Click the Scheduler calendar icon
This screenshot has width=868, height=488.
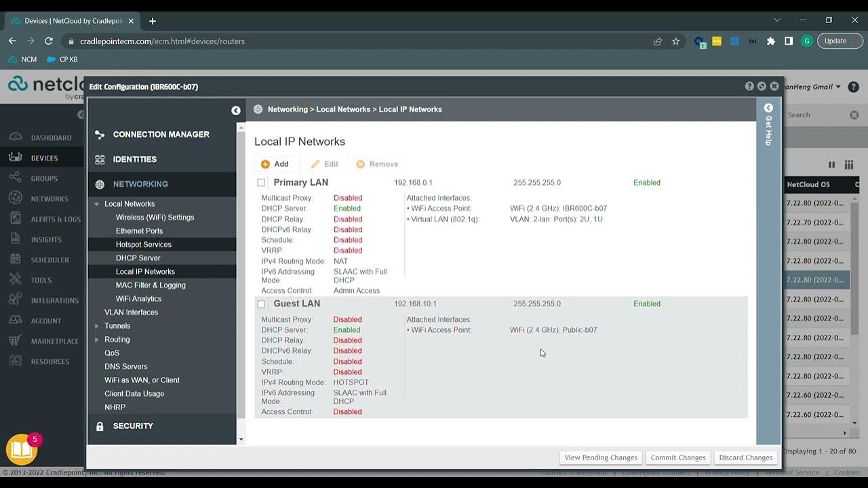point(15,260)
